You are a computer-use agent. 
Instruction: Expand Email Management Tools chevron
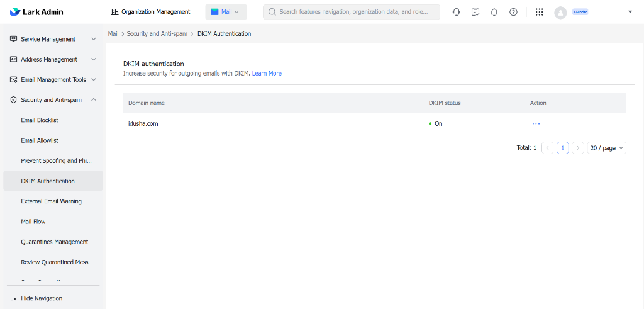point(94,79)
